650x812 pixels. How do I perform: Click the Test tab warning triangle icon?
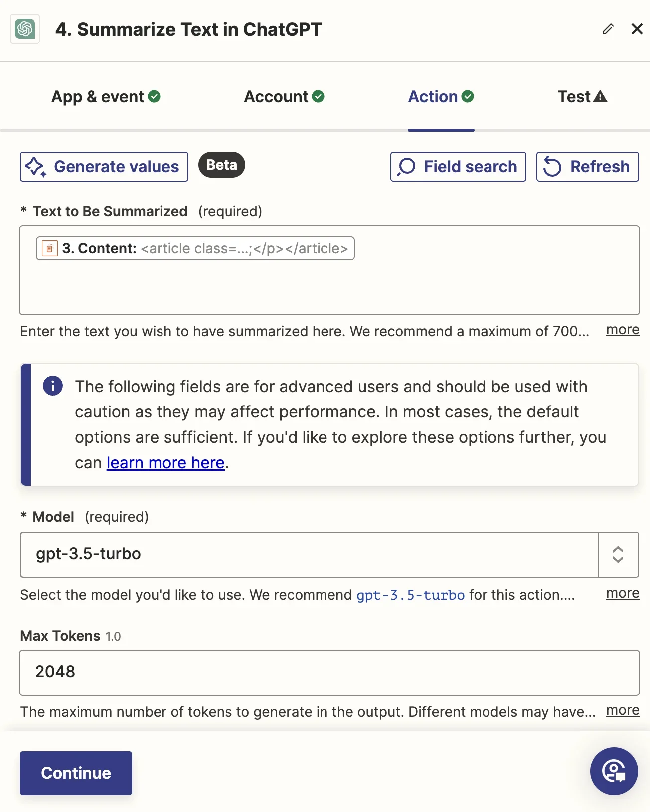(x=600, y=96)
